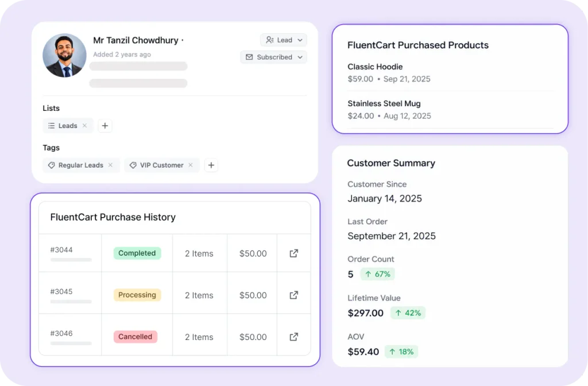Select order number #3044
This screenshot has width=588, height=386.
[61, 250]
